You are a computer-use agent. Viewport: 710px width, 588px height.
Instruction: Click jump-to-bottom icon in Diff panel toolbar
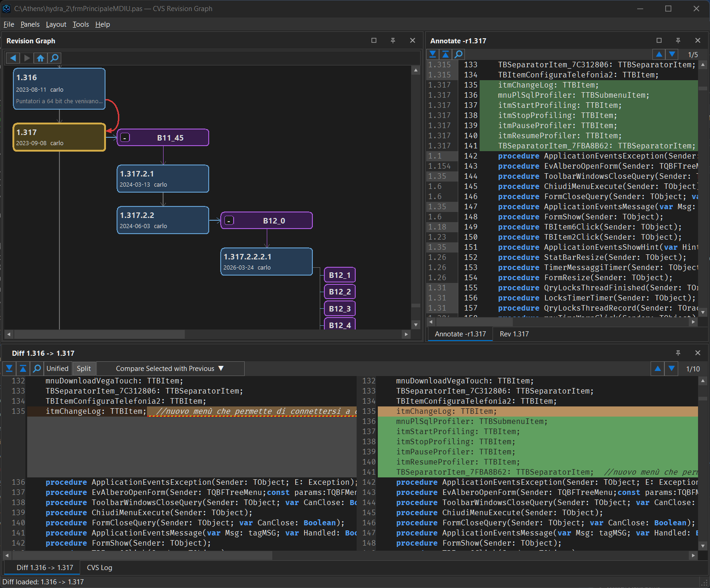(9, 369)
